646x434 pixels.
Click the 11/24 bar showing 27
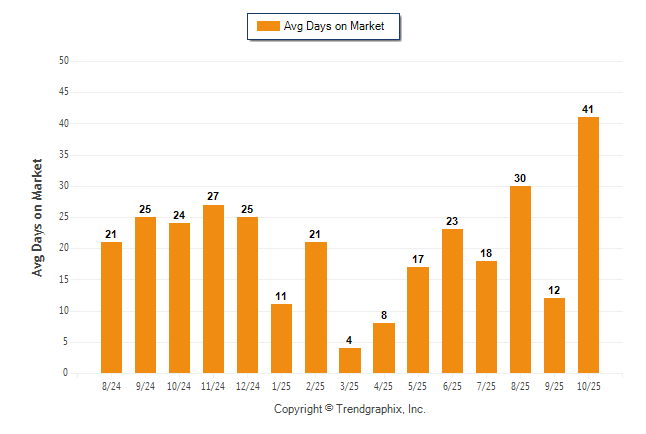(x=213, y=289)
